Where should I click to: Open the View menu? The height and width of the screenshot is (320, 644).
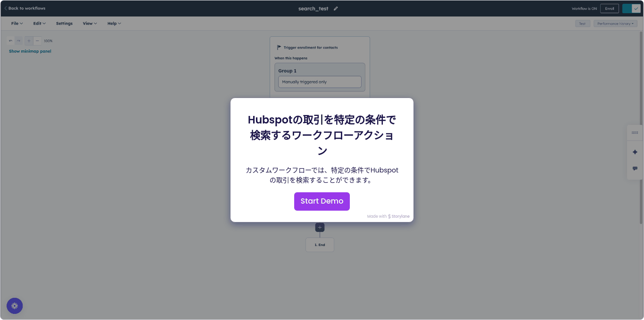pos(90,24)
